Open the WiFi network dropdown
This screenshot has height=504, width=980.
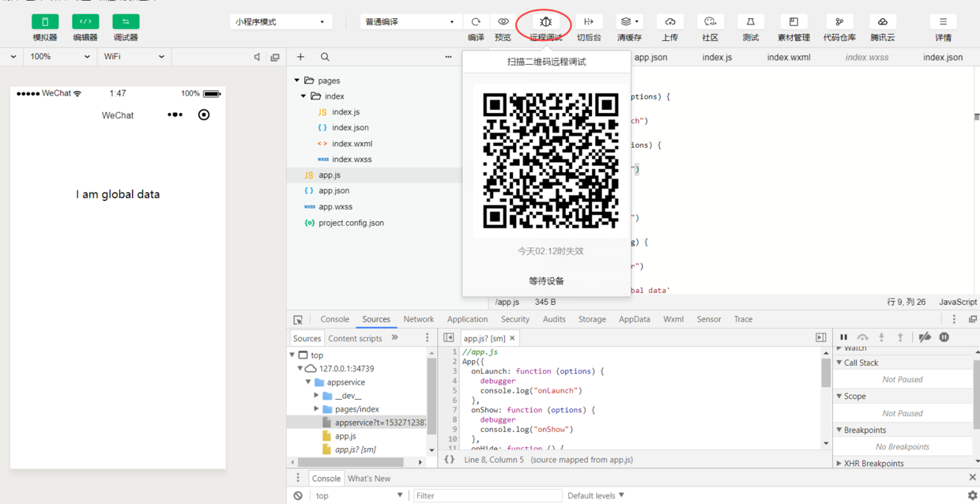[134, 57]
